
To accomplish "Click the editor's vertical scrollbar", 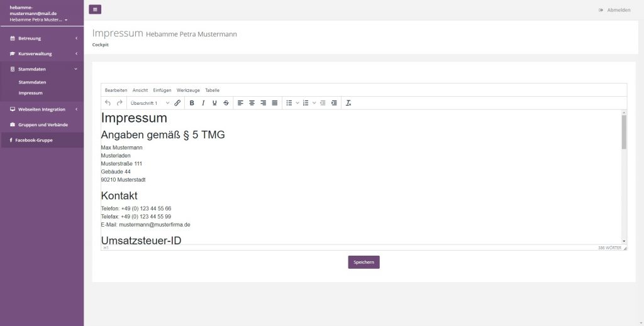I will [624, 131].
